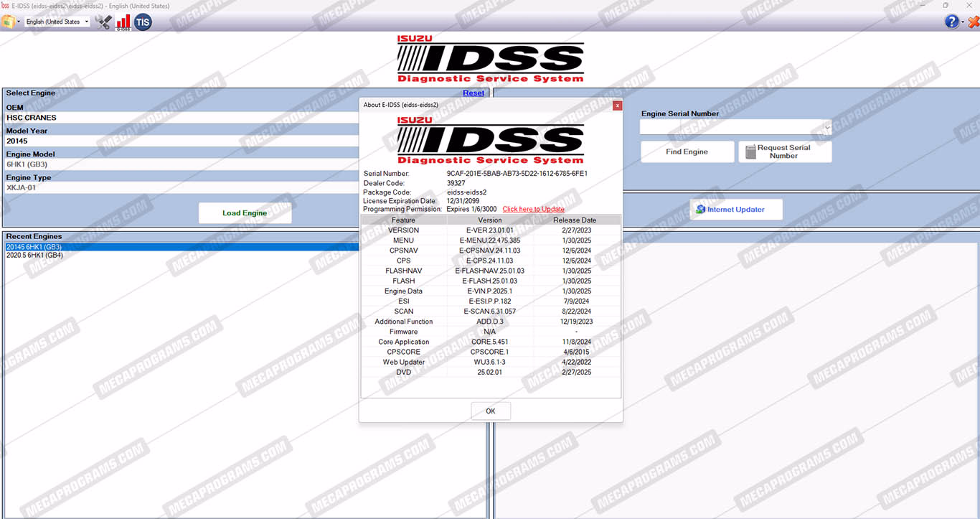The image size is (980, 519).
Task: Open the wrench and screwdriver tools icon
Action: (103, 22)
